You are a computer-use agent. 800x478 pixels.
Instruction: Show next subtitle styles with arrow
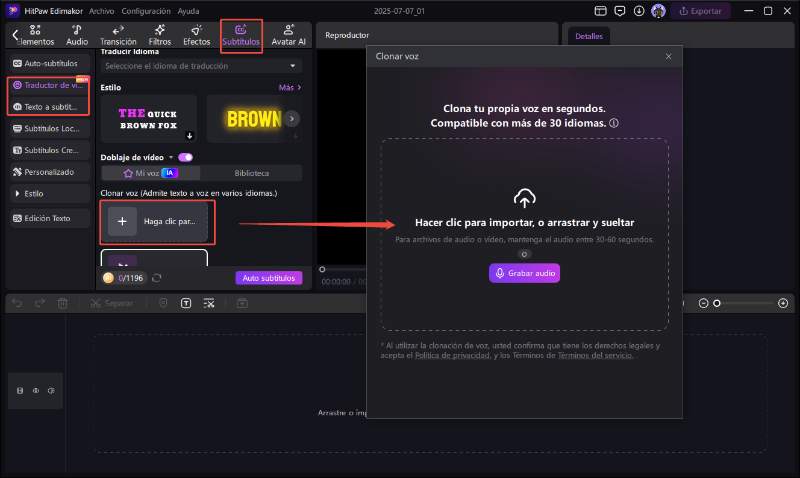292,118
